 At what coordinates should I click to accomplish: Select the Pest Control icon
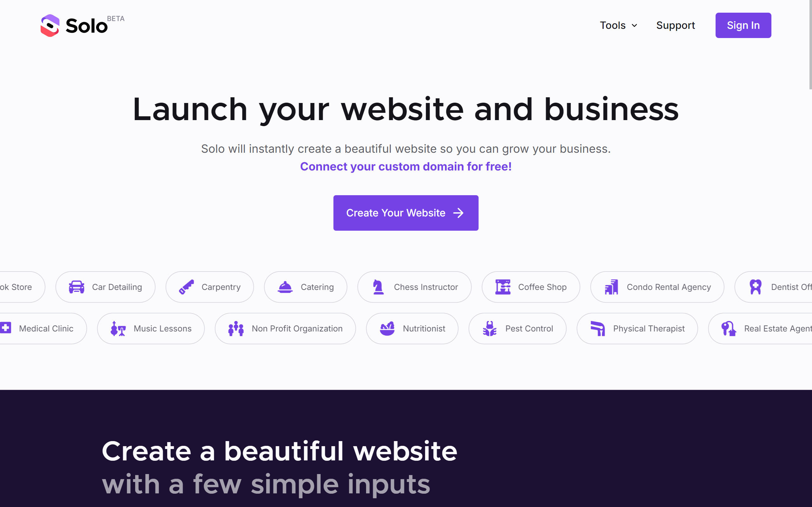tap(489, 328)
